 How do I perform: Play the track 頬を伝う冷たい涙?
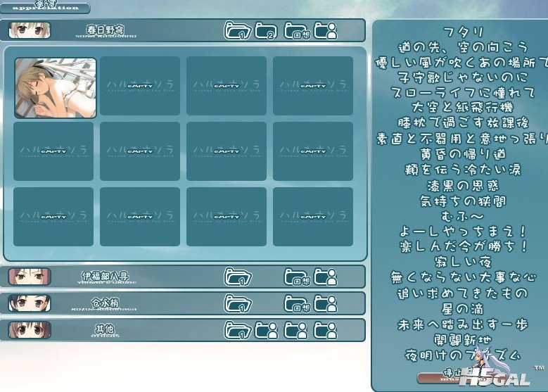pos(463,170)
